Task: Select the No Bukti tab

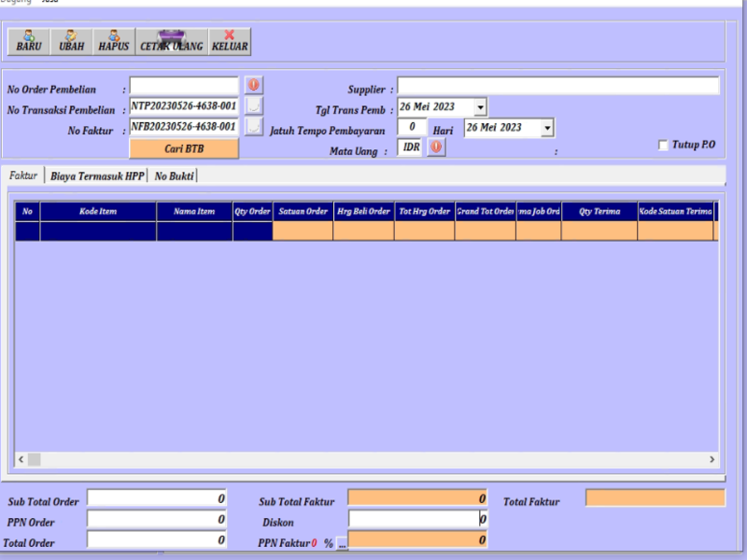Action: 174,176
